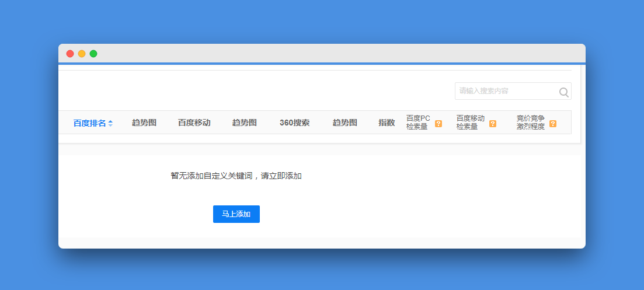Focus the 请输入搜索内容 search field
The height and width of the screenshot is (290, 644).
click(513, 91)
